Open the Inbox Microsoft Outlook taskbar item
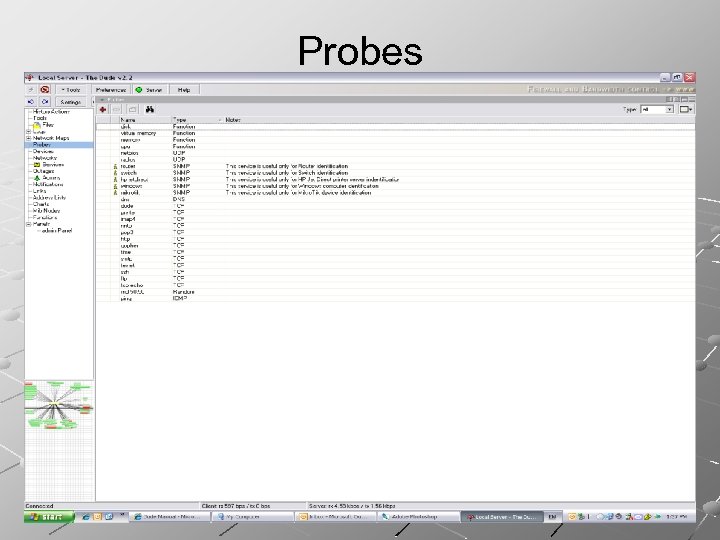Viewport: 720px width, 540px height. [x=335, y=517]
